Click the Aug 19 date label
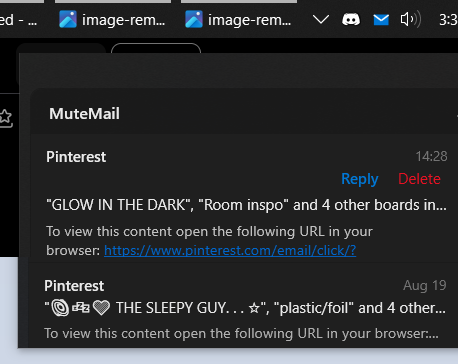The width and height of the screenshot is (458, 364). click(x=425, y=286)
